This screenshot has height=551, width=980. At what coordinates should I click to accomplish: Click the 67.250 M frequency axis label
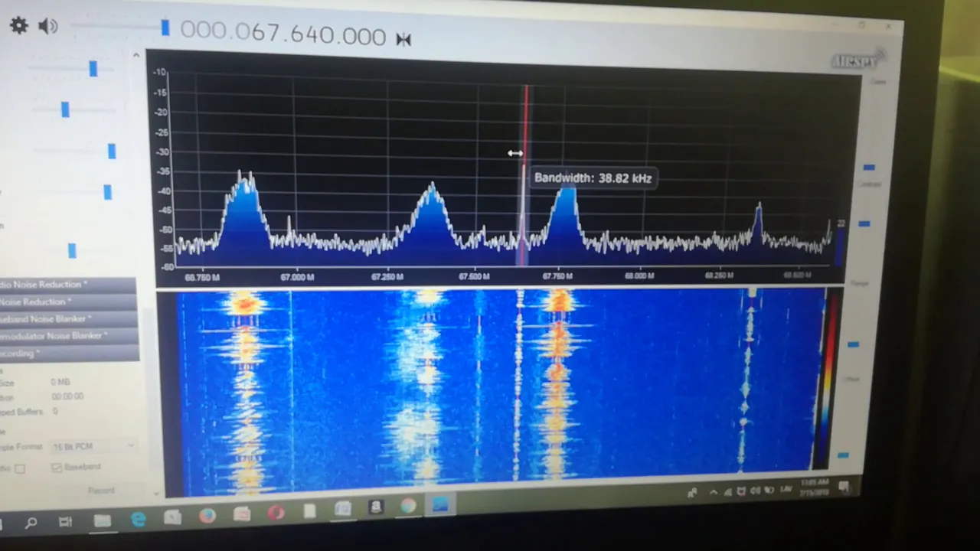[x=387, y=276]
